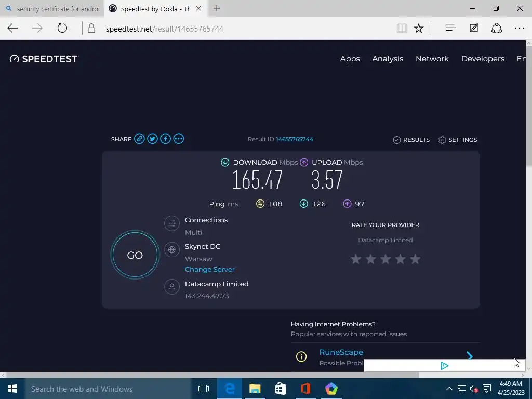Click Search the web and Windows box

pos(108,389)
